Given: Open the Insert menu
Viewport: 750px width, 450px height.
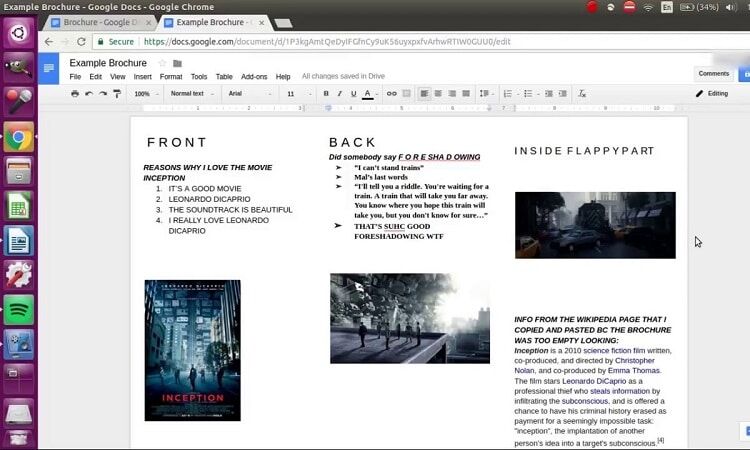Looking at the screenshot, I should [x=143, y=77].
